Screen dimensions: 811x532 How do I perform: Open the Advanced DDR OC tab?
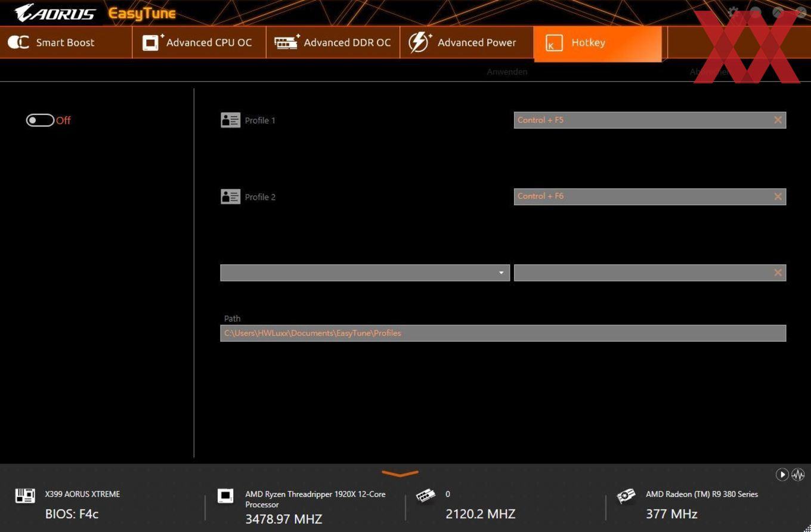(333, 42)
